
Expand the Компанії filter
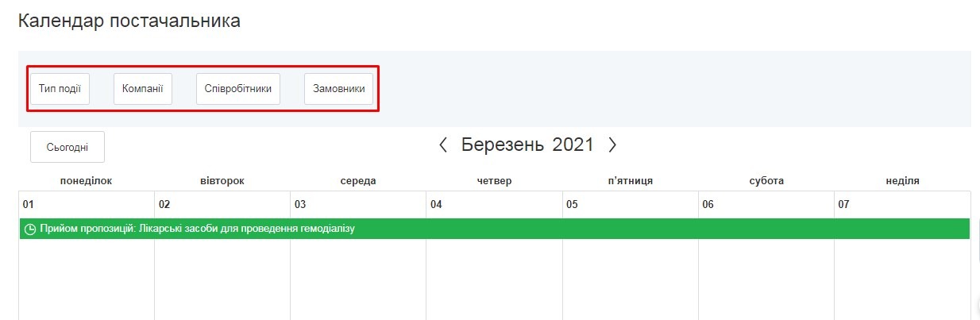[x=143, y=89]
